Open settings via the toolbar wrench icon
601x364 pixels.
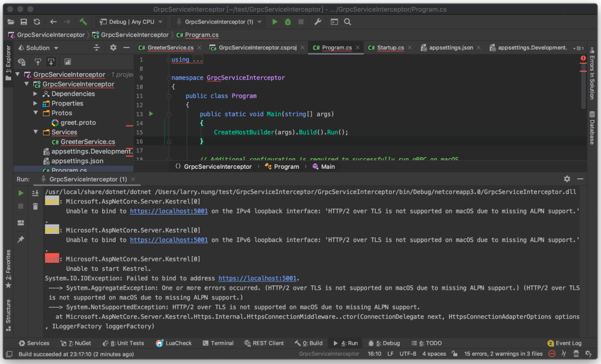coord(318,22)
